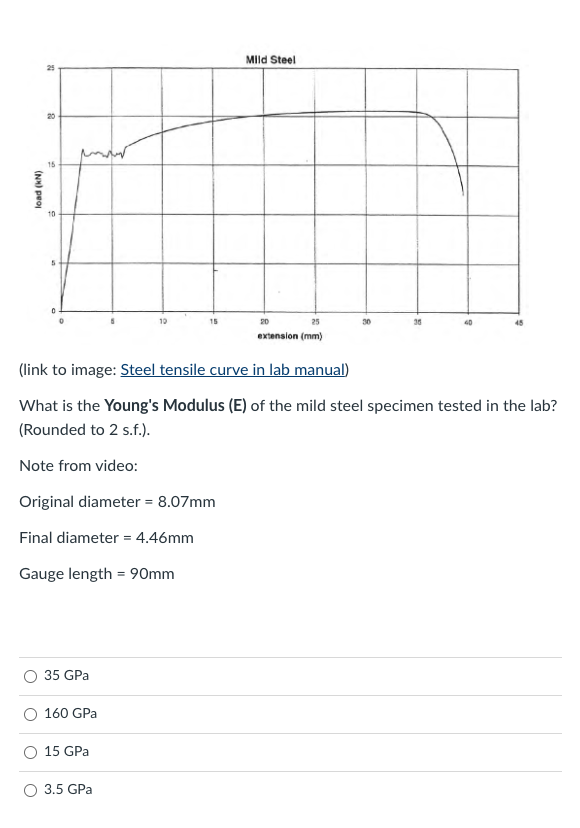
Task: Click the question prompt text
Action: 288,417
